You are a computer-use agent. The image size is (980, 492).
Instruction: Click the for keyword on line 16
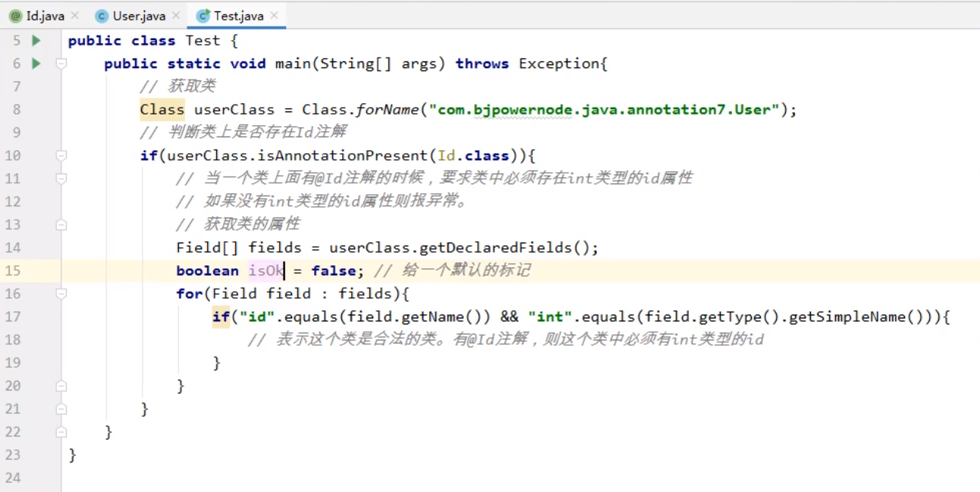point(190,293)
